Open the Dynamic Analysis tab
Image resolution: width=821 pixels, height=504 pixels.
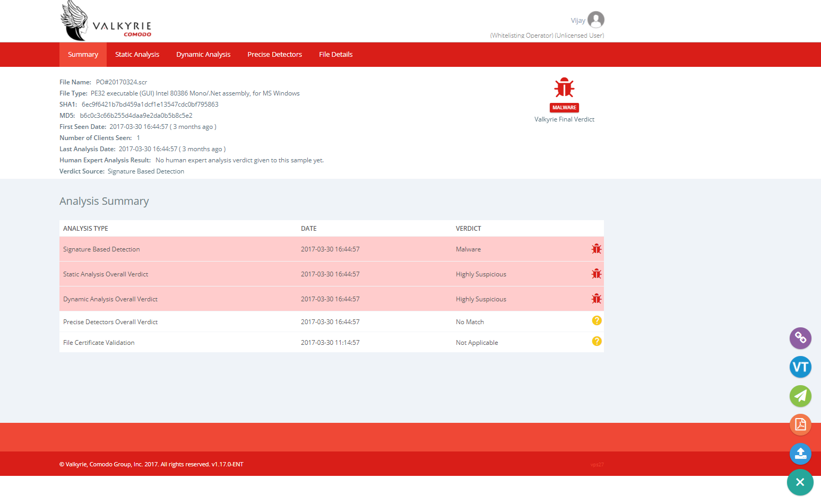[x=203, y=55]
